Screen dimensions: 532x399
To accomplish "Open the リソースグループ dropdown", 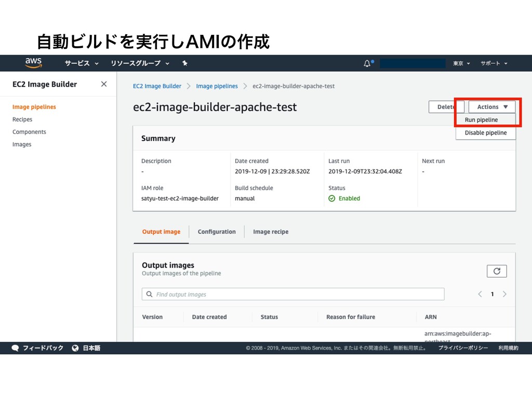I will pyautogui.click(x=140, y=63).
